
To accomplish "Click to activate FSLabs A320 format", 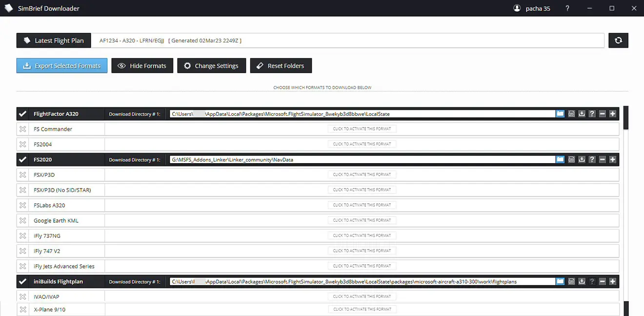I will click(362, 205).
